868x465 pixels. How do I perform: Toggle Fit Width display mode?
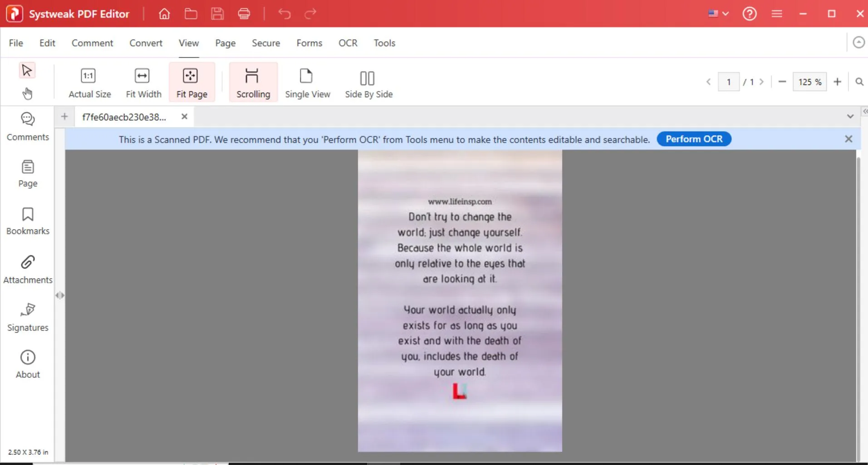tap(143, 82)
